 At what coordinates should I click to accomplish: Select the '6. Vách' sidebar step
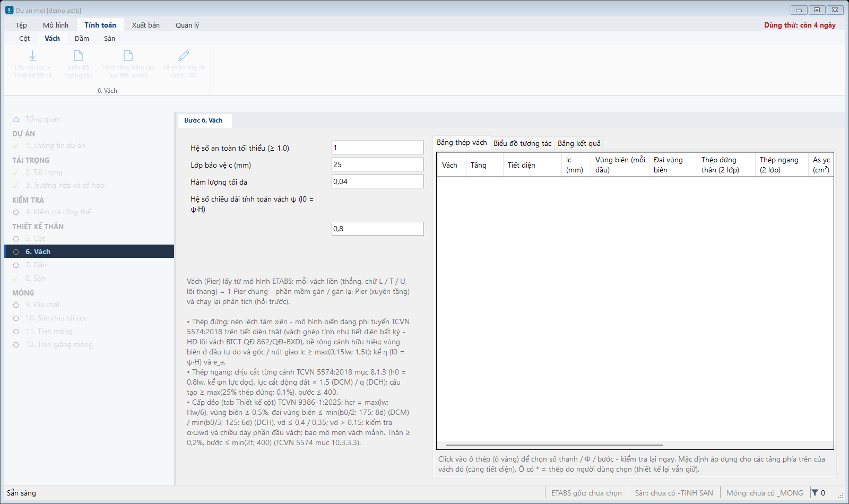click(x=89, y=251)
